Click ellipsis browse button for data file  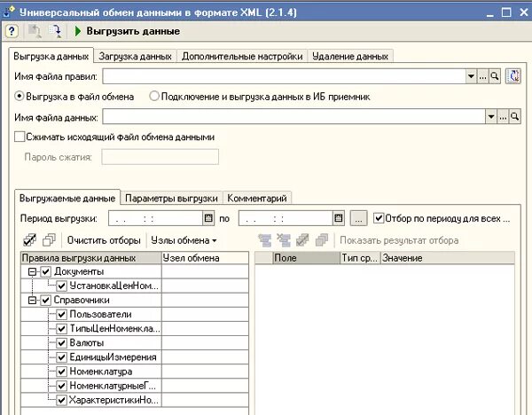503,117
